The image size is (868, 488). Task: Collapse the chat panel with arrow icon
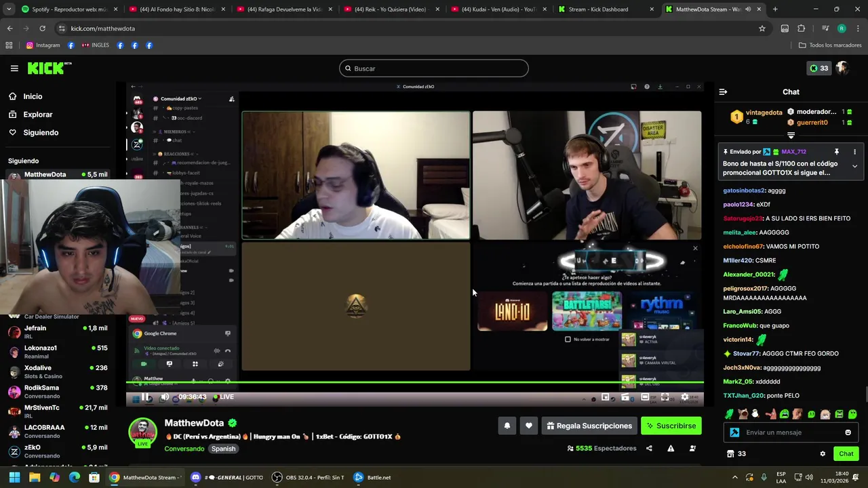click(723, 91)
